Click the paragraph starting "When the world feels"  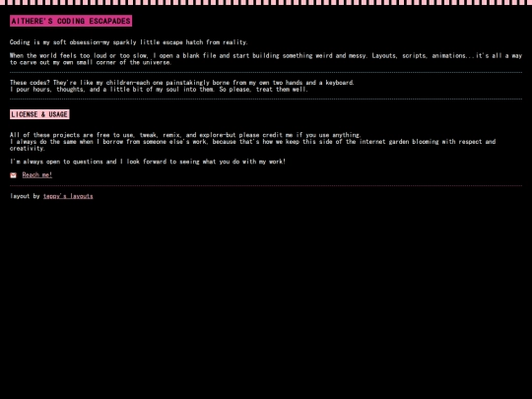tap(266, 59)
